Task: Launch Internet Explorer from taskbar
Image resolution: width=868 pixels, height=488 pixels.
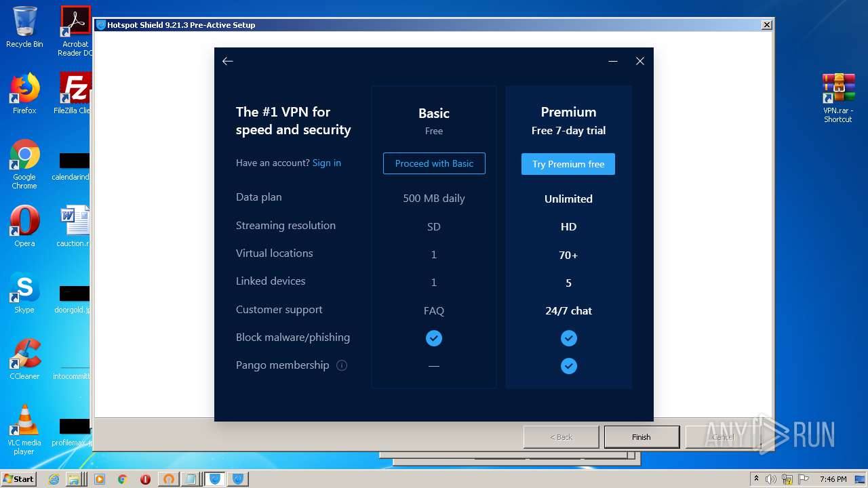Action: pos(54,479)
